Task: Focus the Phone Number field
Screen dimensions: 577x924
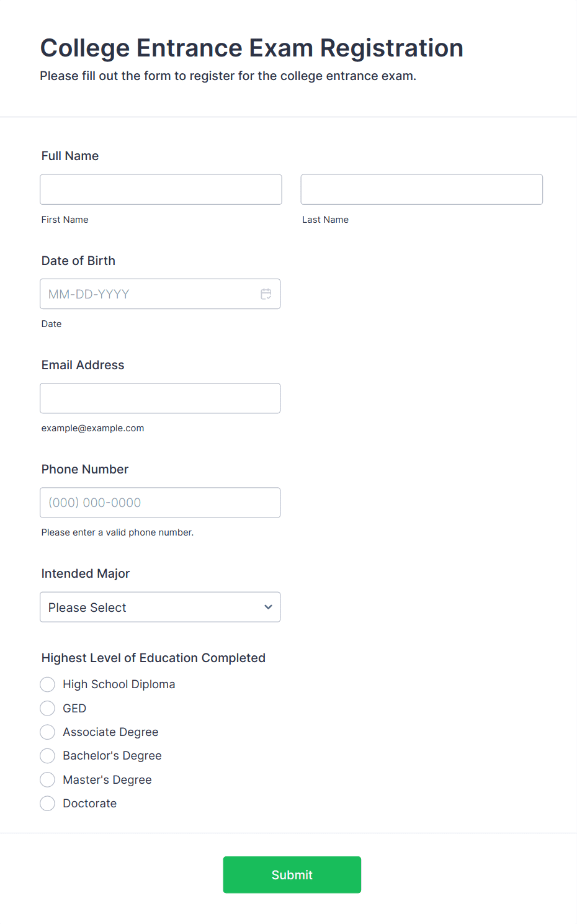Action: [x=160, y=503]
